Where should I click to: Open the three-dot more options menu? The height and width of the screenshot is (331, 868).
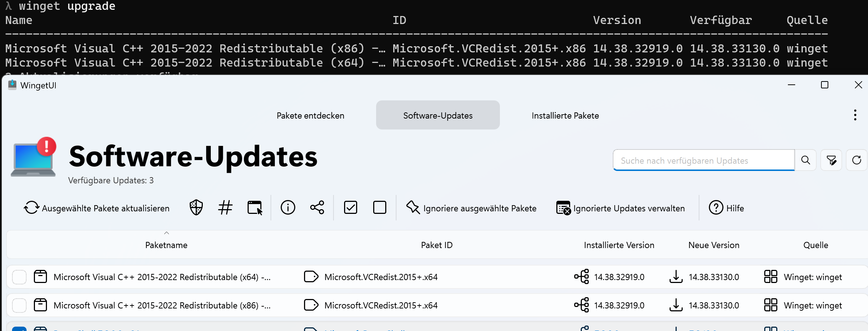pos(855,115)
